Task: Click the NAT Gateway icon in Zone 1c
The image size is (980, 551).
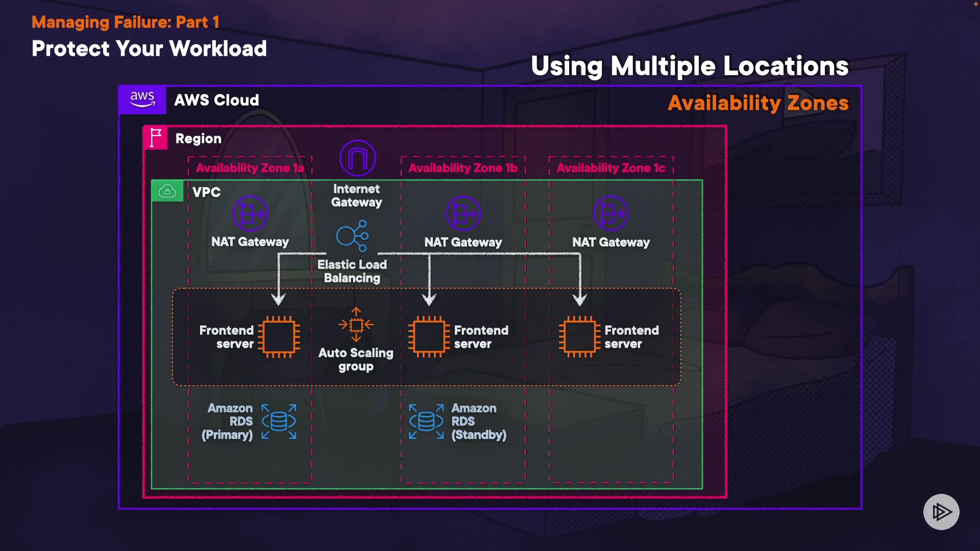Action: click(611, 213)
